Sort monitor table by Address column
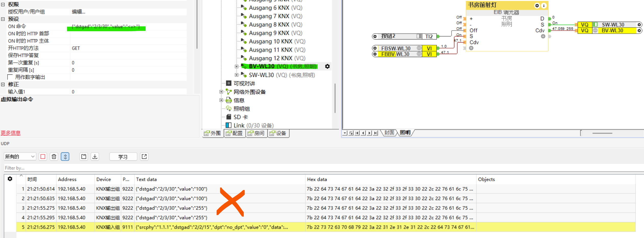Screen dimensions: 644x238 75,179
